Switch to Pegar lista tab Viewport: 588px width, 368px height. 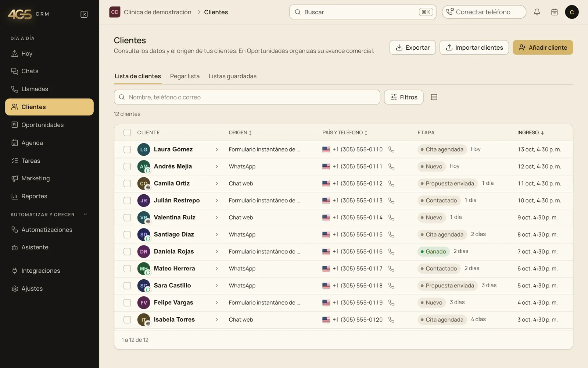point(185,76)
